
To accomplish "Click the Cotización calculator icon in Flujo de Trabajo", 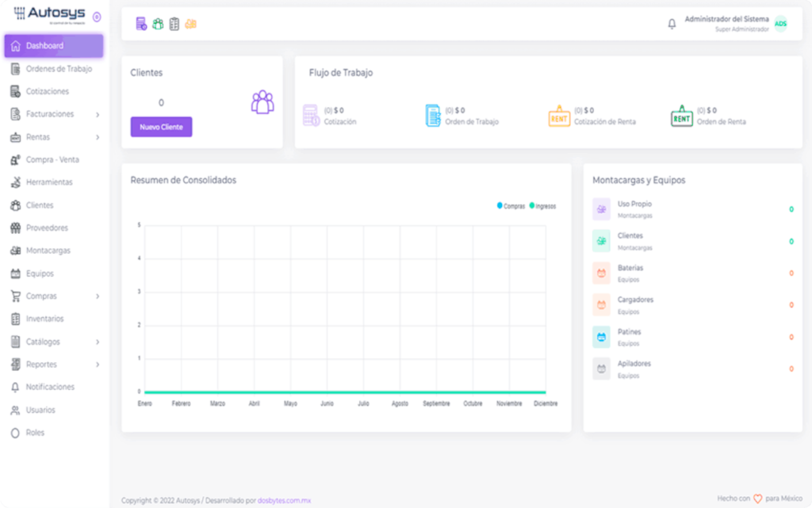I will tap(311, 116).
